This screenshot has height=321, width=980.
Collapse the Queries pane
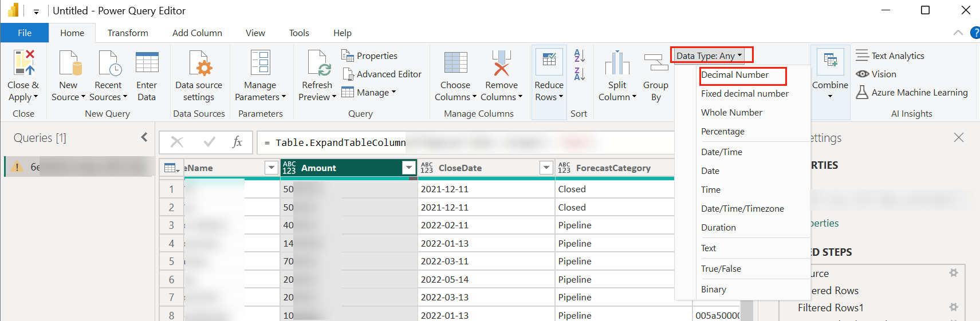144,137
